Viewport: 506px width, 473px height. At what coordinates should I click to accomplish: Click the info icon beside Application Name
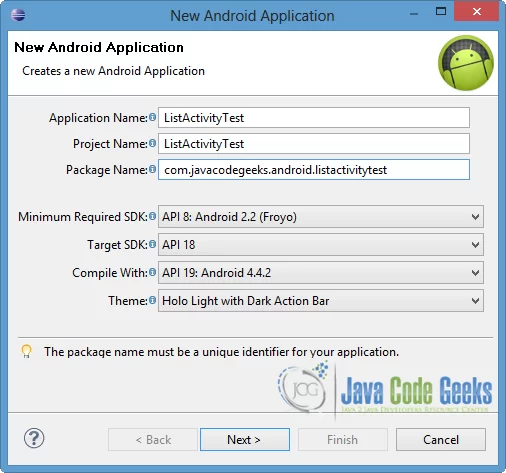[x=152, y=117]
